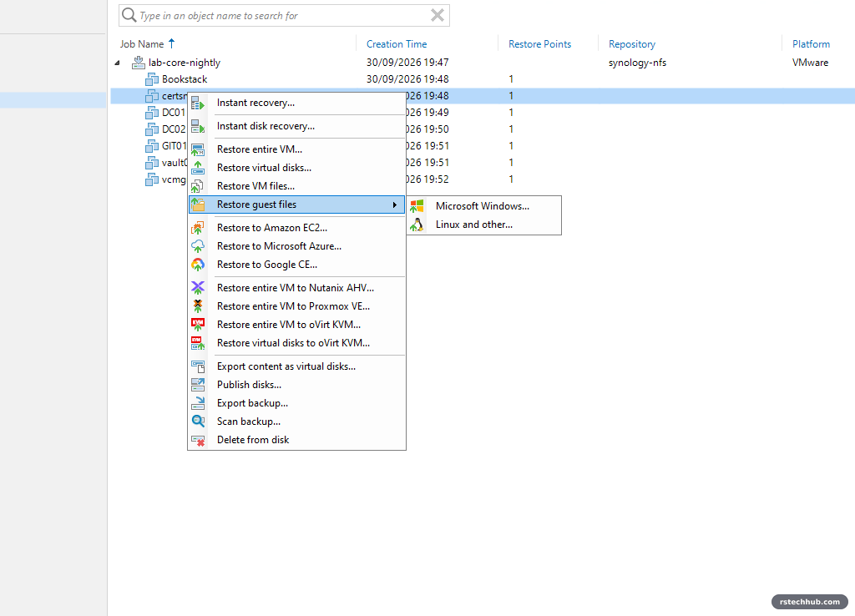Viewport: 855px width, 616px height.
Task: Click the Scan backup magnifier icon
Action: coord(198,422)
